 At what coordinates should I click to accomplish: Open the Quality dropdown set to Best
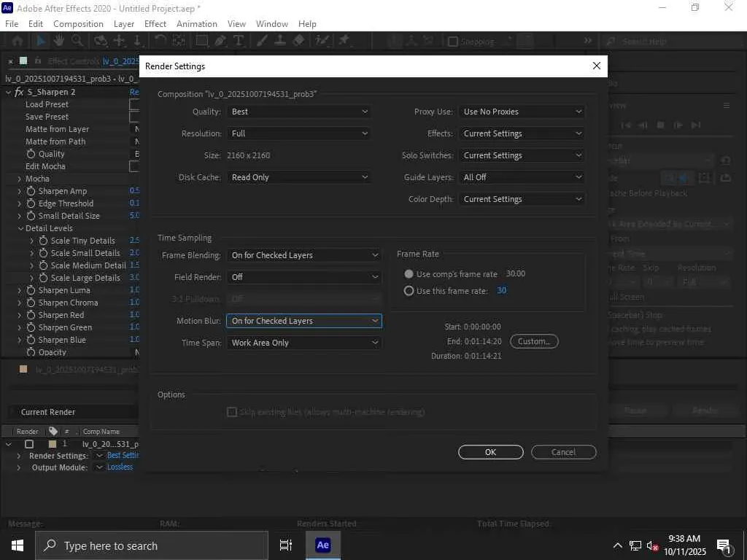click(299, 112)
